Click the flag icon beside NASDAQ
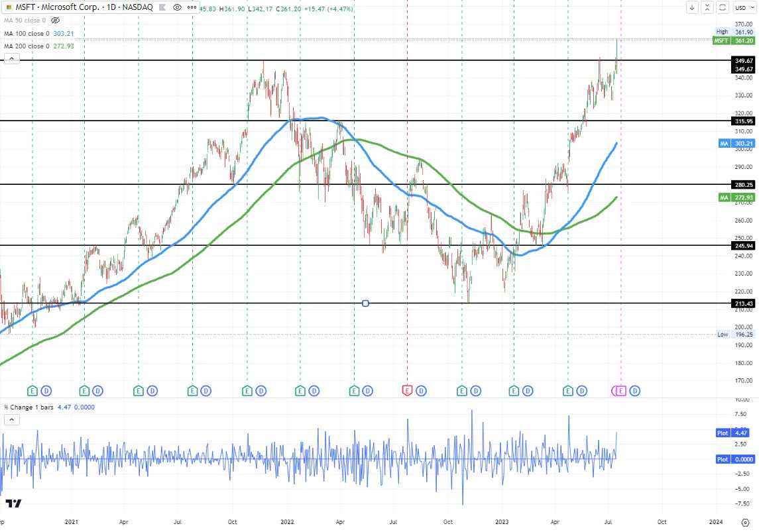The height and width of the screenshot is (532, 759). click(162, 7)
